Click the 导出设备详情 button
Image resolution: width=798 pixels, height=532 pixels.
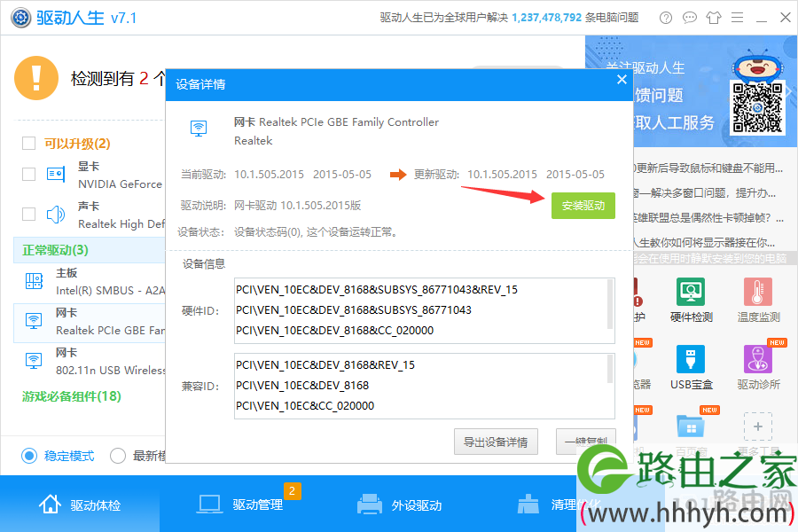pos(496,442)
